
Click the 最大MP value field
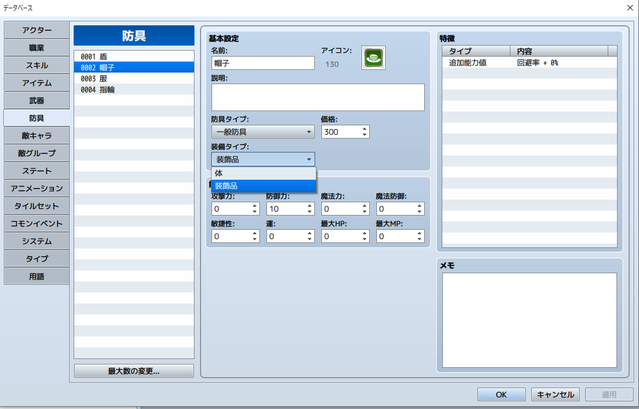click(396, 236)
